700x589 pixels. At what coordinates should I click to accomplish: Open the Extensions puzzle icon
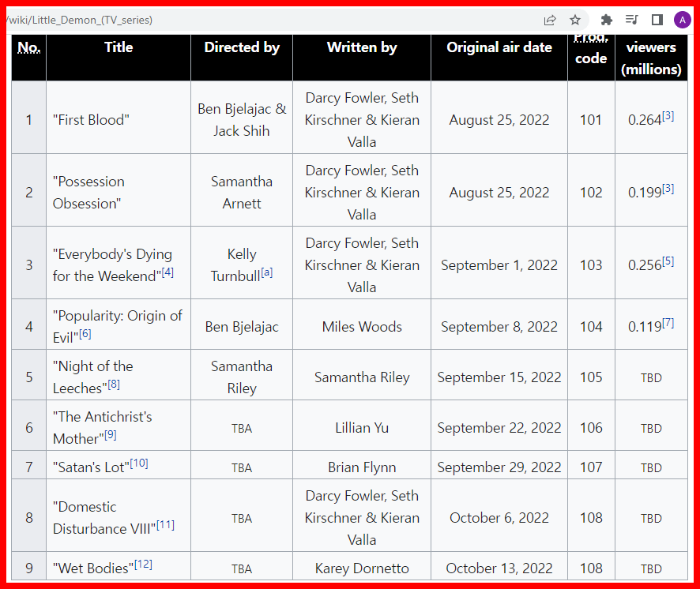point(606,20)
